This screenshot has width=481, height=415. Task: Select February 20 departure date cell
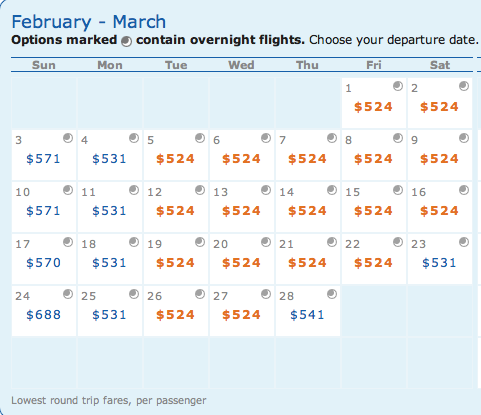[242, 259]
